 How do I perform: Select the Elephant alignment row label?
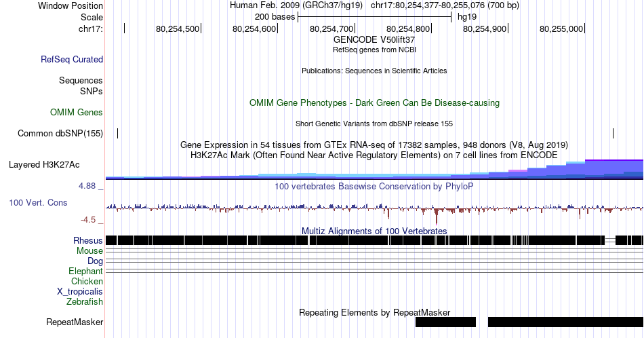tap(86, 271)
